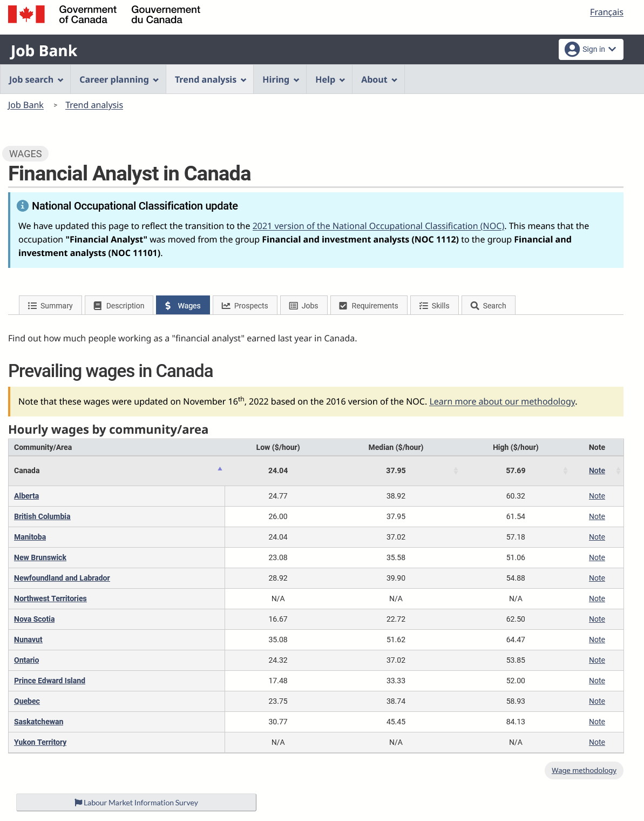This screenshot has height=821, width=644.
Task: Expand the Sign in dropdown
Action: (591, 49)
